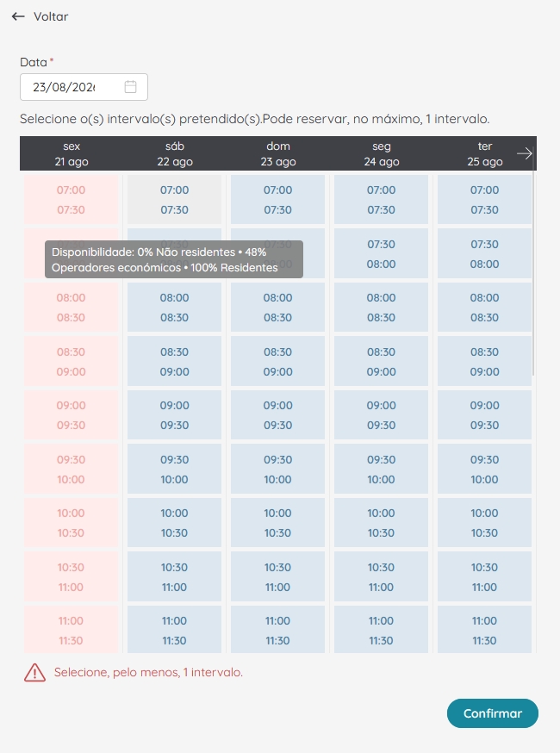Image resolution: width=560 pixels, height=753 pixels.
Task: Select sáb 22 ago 07:00–07:30 slot
Action: tap(174, 200)
